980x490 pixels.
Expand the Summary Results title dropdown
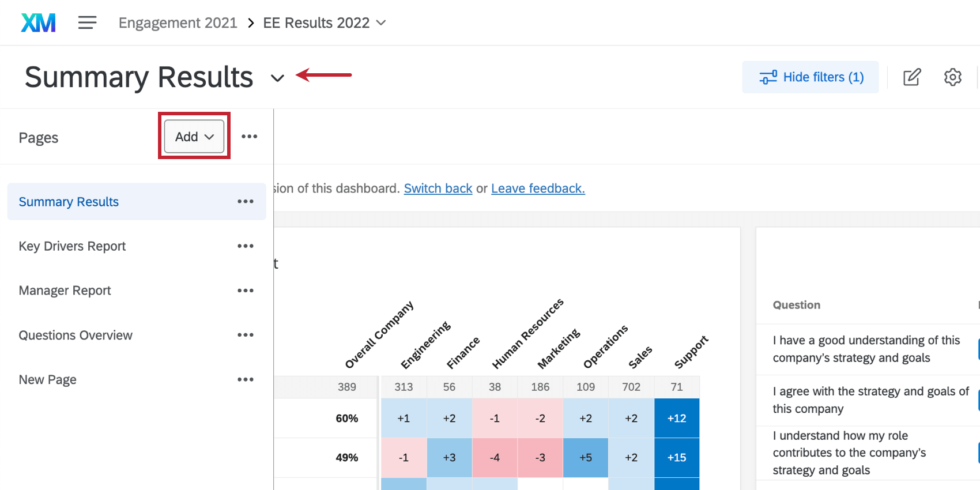pos(277,78)
